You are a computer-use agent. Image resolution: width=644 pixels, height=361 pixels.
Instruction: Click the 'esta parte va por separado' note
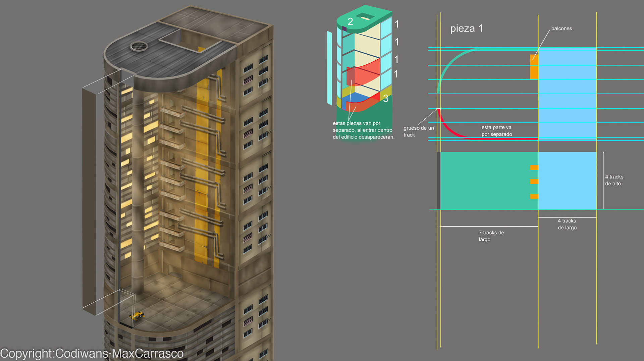(497, 131)
